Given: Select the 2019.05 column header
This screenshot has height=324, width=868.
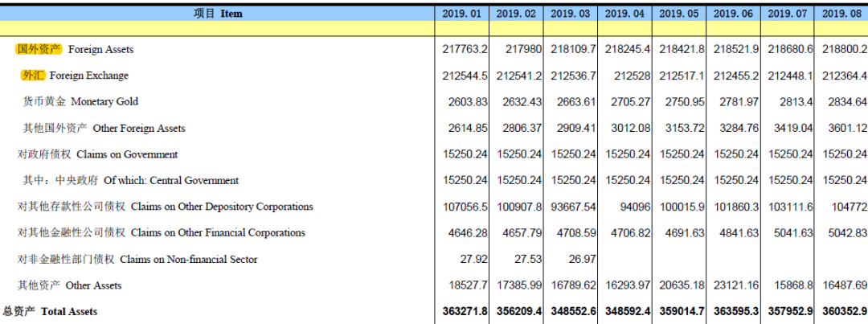Looking at the screenshot, I should point(678,14).
